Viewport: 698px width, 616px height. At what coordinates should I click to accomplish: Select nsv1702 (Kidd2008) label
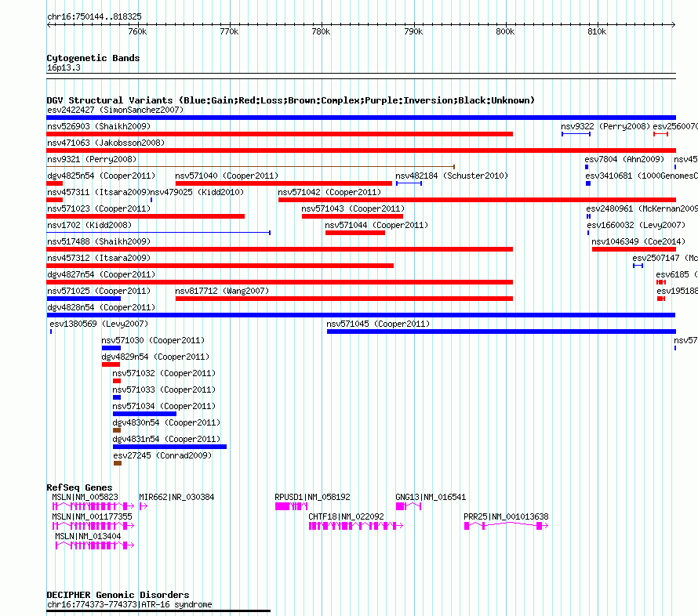coord(89,225)
